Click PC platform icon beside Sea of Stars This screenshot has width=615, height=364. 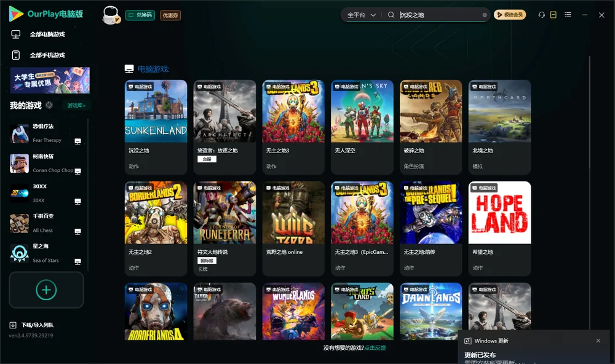[77, 262]
